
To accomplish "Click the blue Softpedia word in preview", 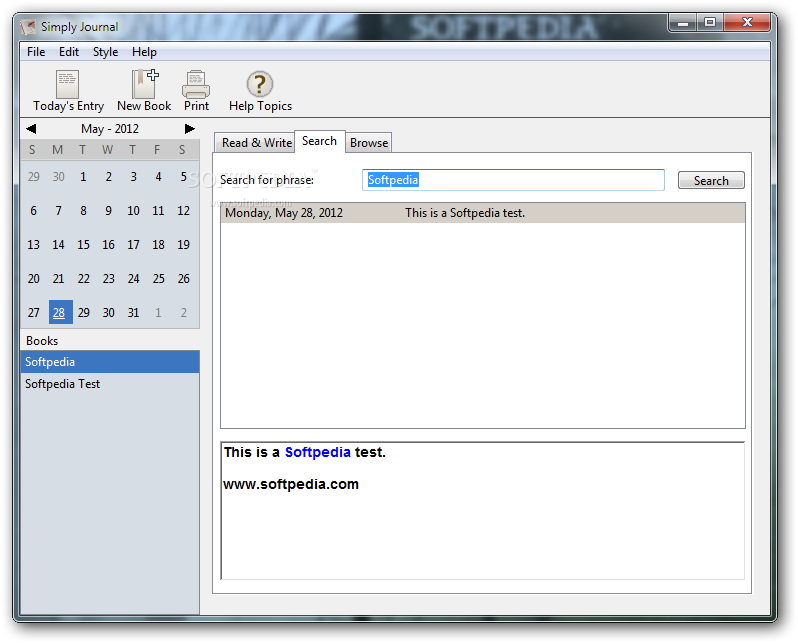I will (x=318, y=452).
